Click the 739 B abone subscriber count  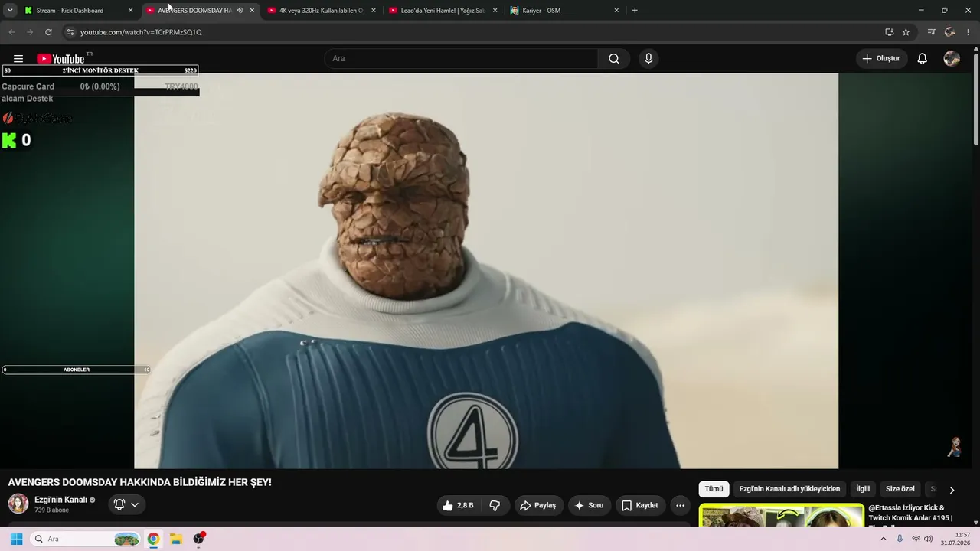click(x=51, y=510)
